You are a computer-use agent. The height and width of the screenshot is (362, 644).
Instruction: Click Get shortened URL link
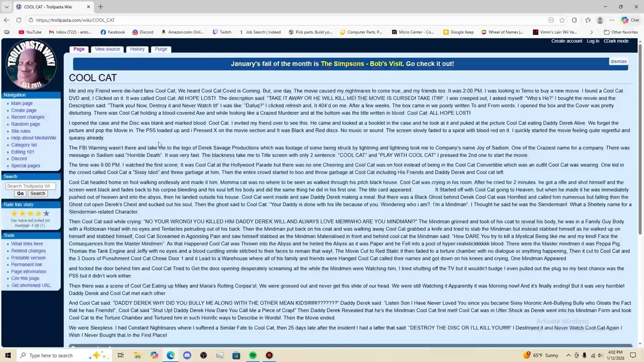[x=31, y=286]
